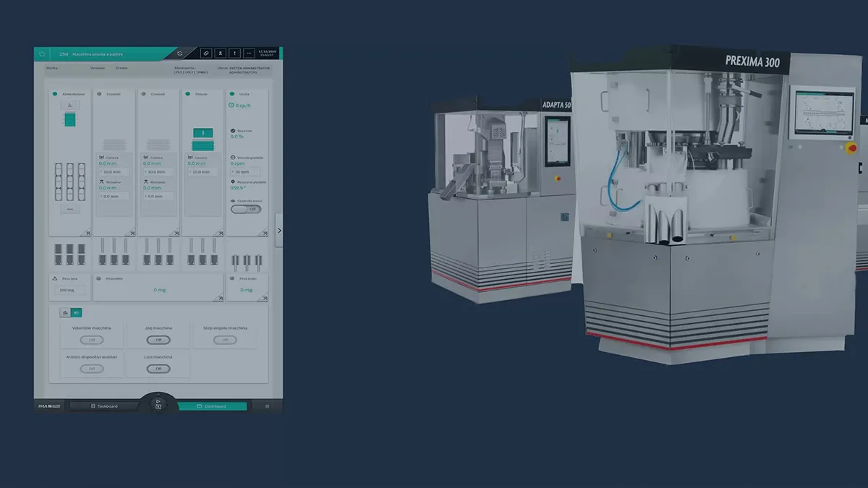This screenshot has height=488, width=868.
Task: Click the SYSTEM ADMINISTRATOR user label
Action: pyautogui.click(x=249, y=69)
